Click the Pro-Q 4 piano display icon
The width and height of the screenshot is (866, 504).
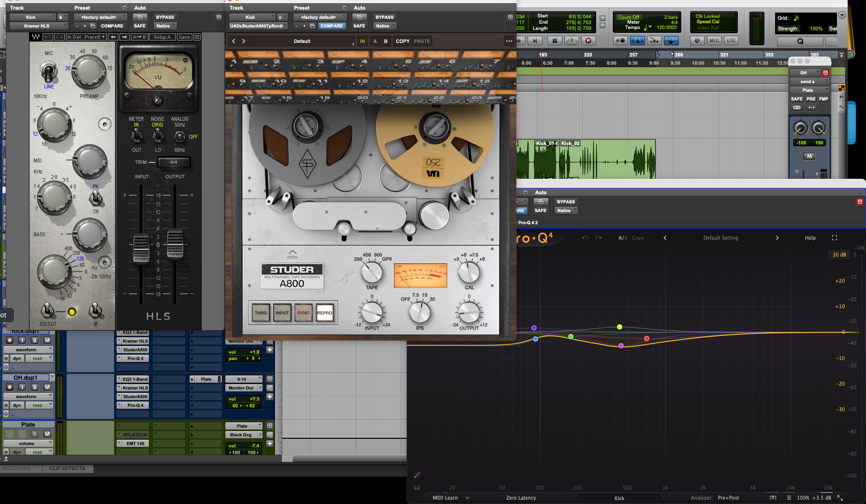[x=417, y=488]
